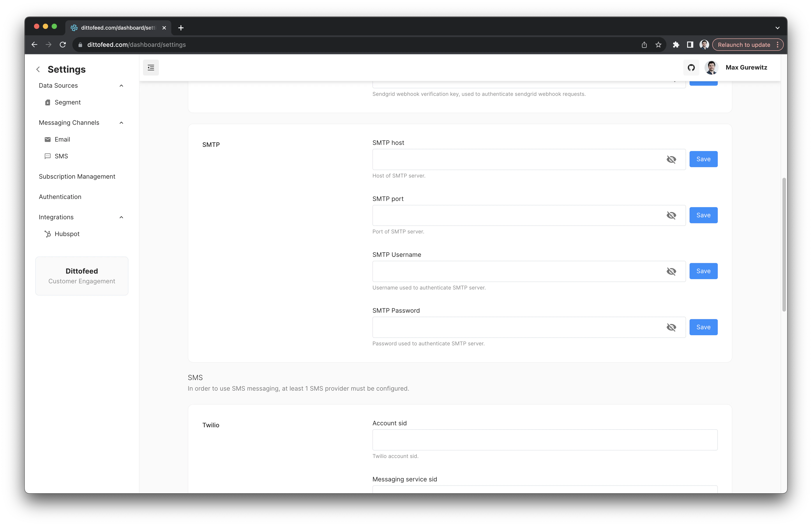This screenshot has width=812, height=526.
Task: Open a new browser tab
Action: [x=181, y=28]
